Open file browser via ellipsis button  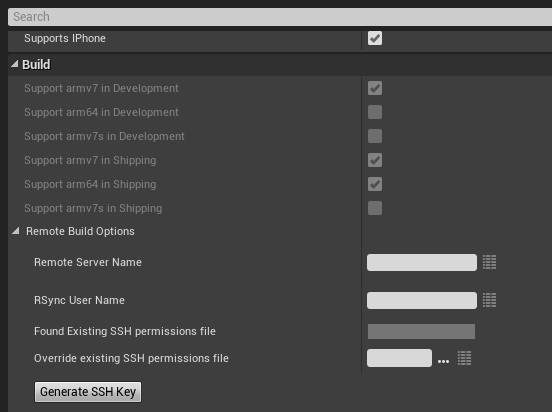pos(443,361)
